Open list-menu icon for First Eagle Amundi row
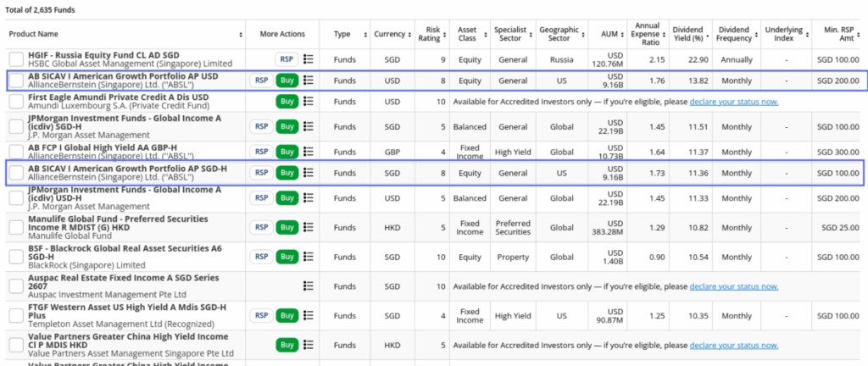 pos(309,101)
